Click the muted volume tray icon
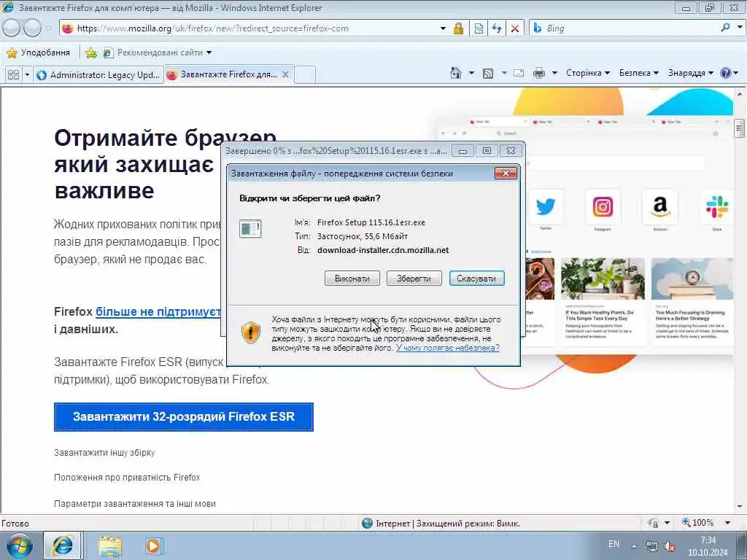Screen dimensions: 747x560 point(670,547)
